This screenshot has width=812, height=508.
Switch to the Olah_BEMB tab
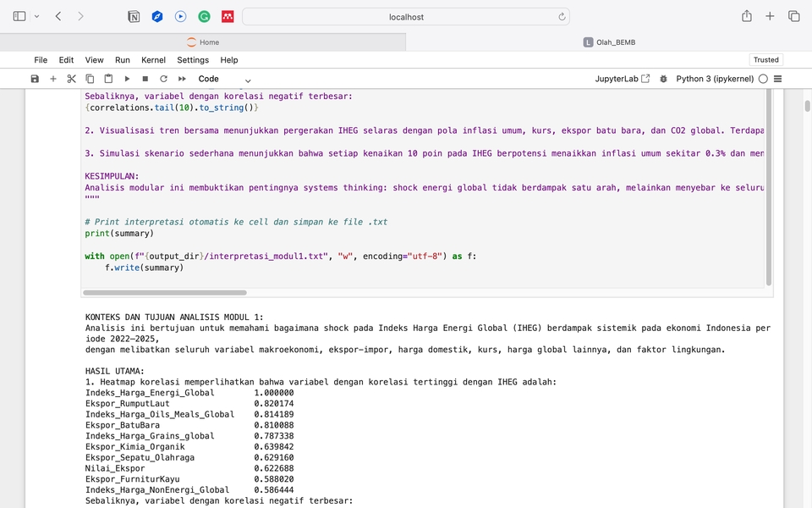609,42
